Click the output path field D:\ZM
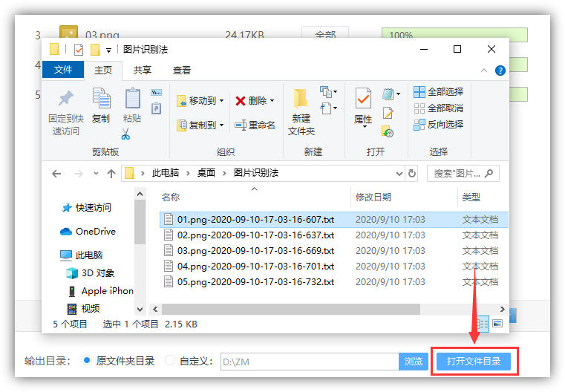 click(x=310, y=362)
